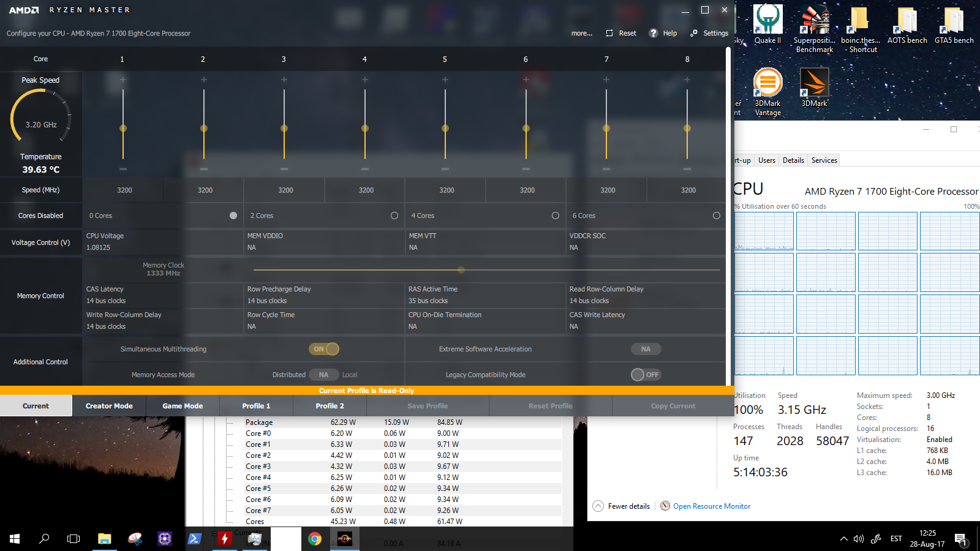Open taskbar Search
This screenshot has width=980, height=551.
click(44, 539)
